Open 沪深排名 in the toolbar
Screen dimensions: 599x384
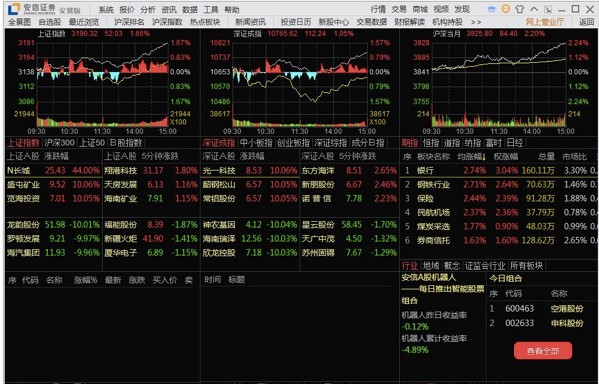point(130,22)
